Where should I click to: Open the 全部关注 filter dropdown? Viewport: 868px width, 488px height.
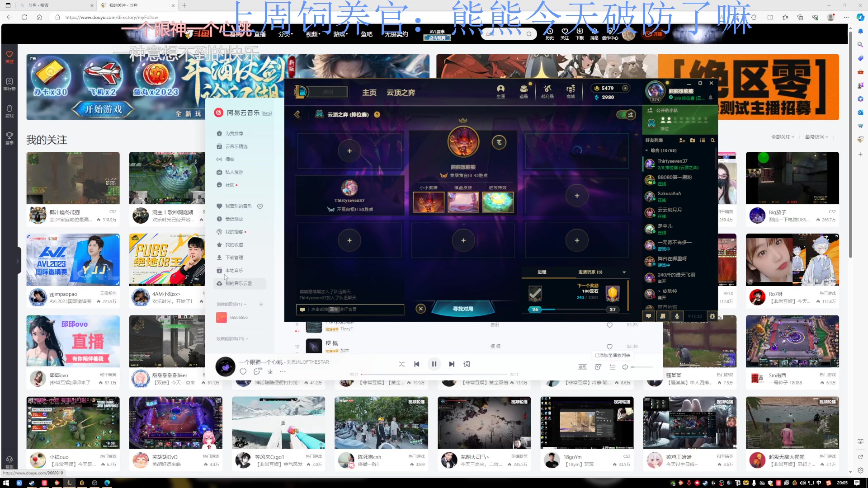point(783,137)
